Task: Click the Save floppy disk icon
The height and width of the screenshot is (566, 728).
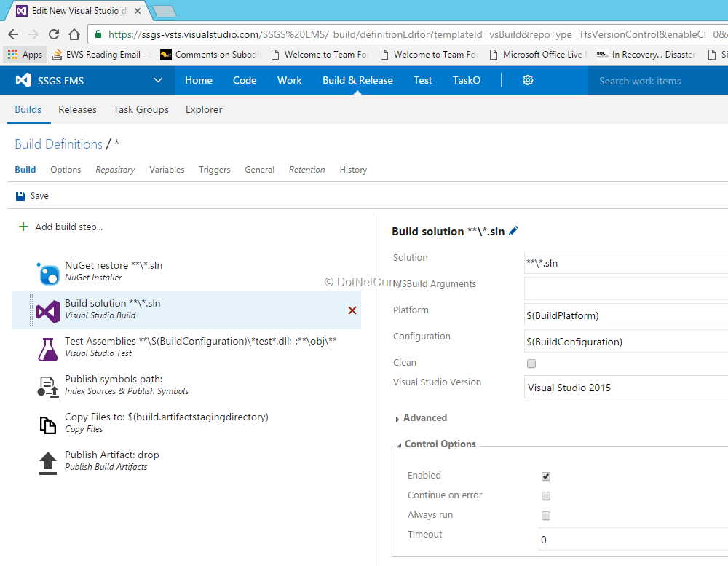Action: tap(20, 196)
